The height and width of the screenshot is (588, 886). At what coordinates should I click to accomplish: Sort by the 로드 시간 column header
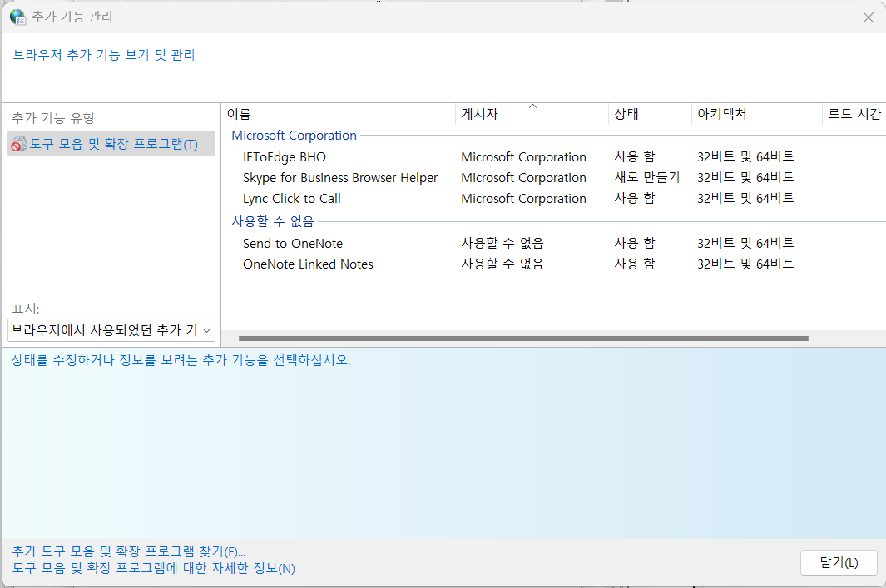click(x=854, y=114)
